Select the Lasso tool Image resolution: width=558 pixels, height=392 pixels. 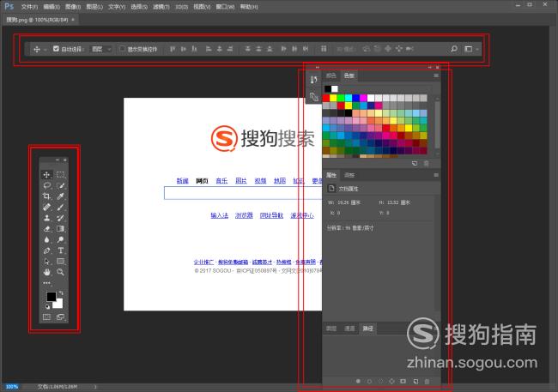click(x=46, y=185)
